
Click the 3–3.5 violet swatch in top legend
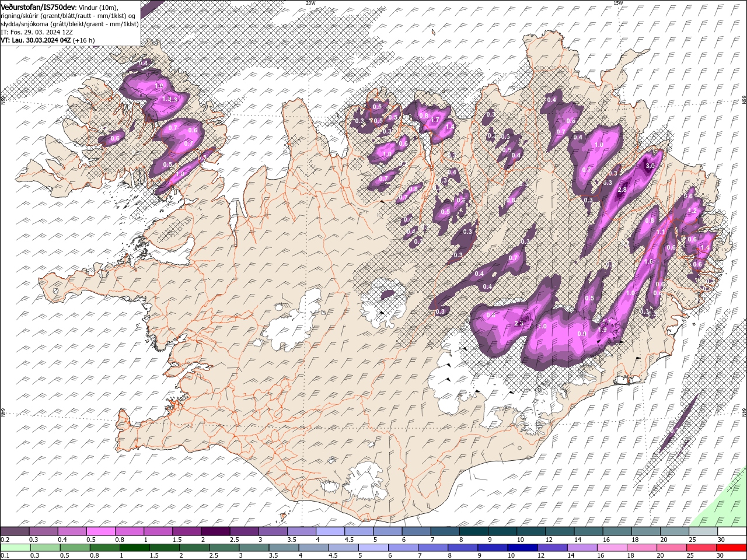point(273,531)
